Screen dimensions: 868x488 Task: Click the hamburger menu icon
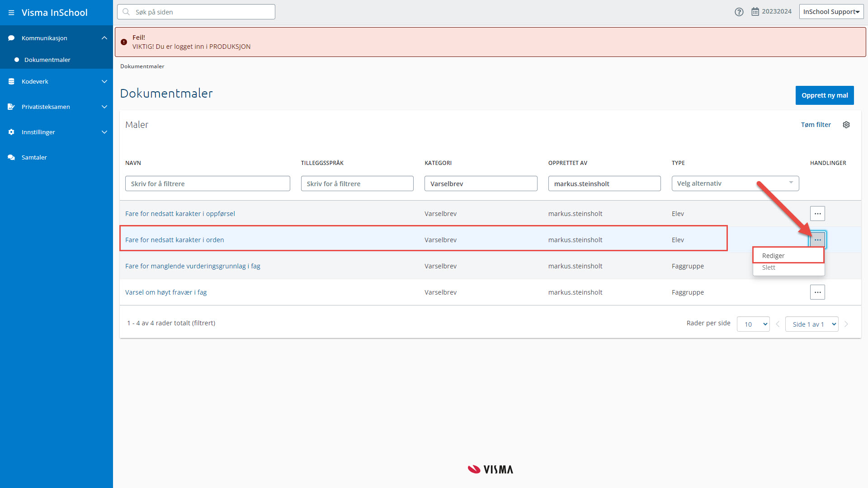pos(11,13)
